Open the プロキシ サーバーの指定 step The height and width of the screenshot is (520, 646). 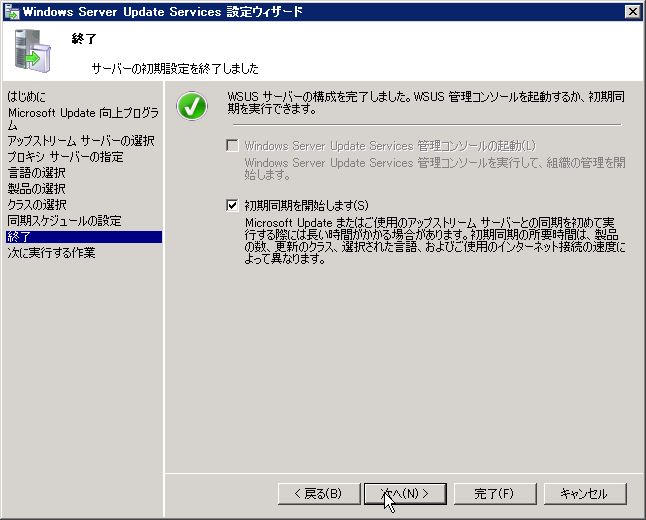[x=65, y=157]
